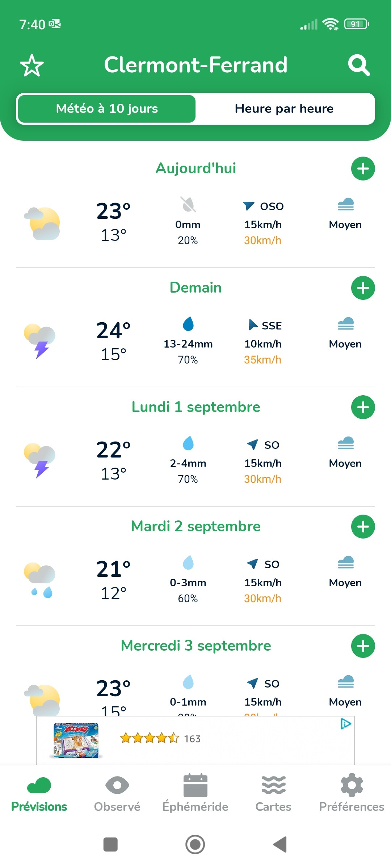Expand Demain forecast details
Screen dimensions: 391x868
(x=363, y=288)
